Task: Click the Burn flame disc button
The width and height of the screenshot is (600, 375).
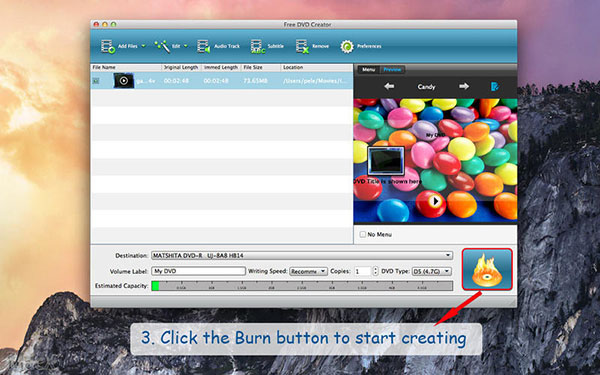Action: 487,269
